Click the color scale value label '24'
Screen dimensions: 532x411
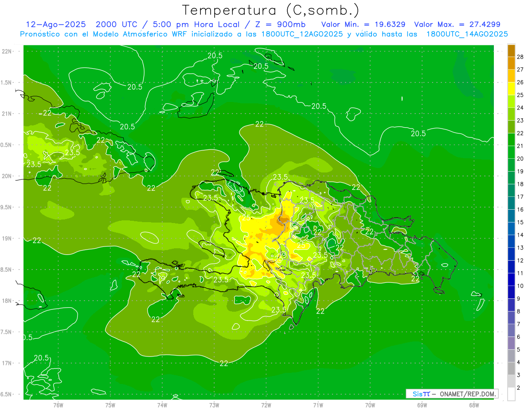click(520, 108)
